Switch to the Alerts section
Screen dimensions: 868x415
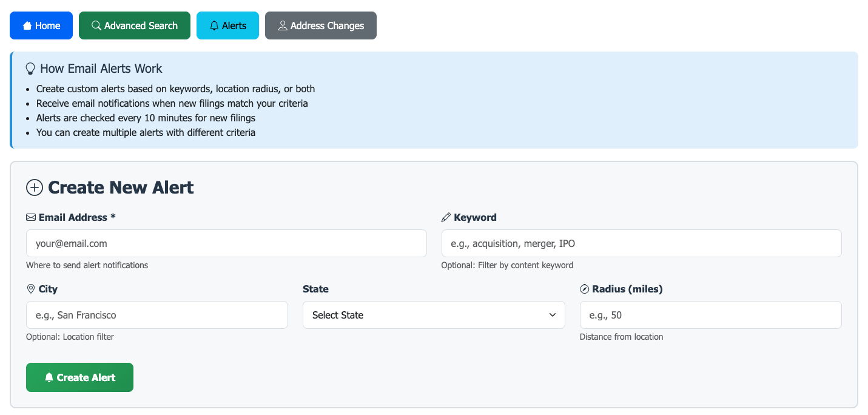point(227,25)
